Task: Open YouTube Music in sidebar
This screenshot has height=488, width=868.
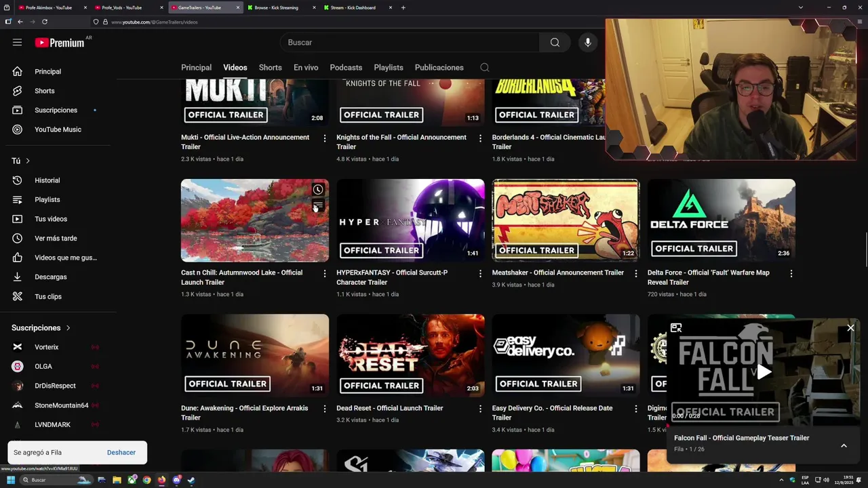Action: click(58, 129)
